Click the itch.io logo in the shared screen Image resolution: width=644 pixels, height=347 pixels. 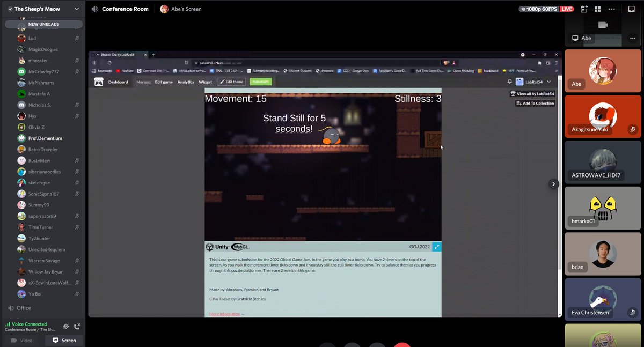[x=98, y=82]
